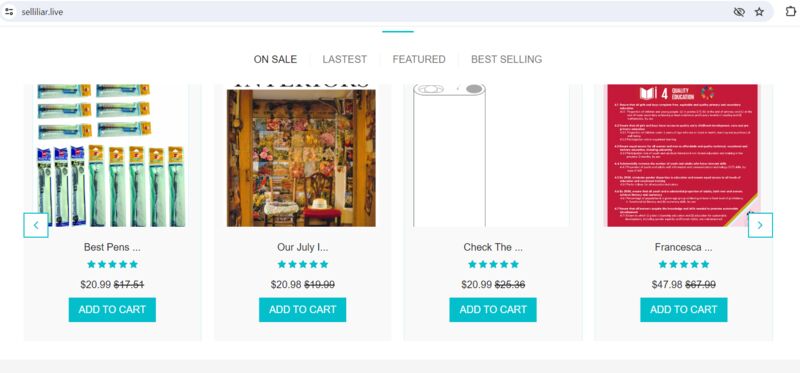800x373 pixels.
Task: Click the selliliar.live address bar URL
Action: pyautogui.click(x=42, y=12)
